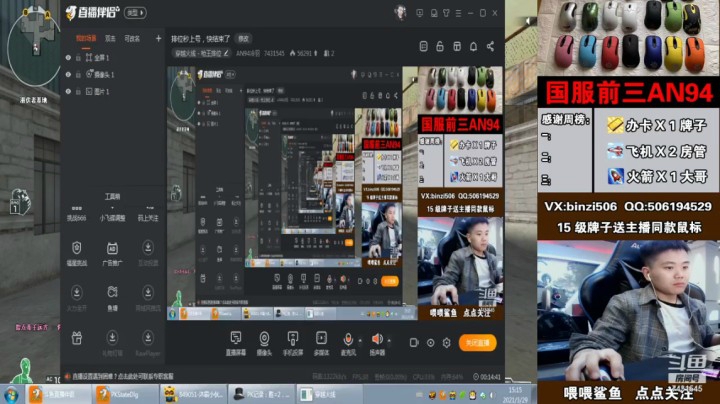Switch to PKStateDlg taskbar item
This screenshot has width=720, height=404.
(x=124, y=394)
